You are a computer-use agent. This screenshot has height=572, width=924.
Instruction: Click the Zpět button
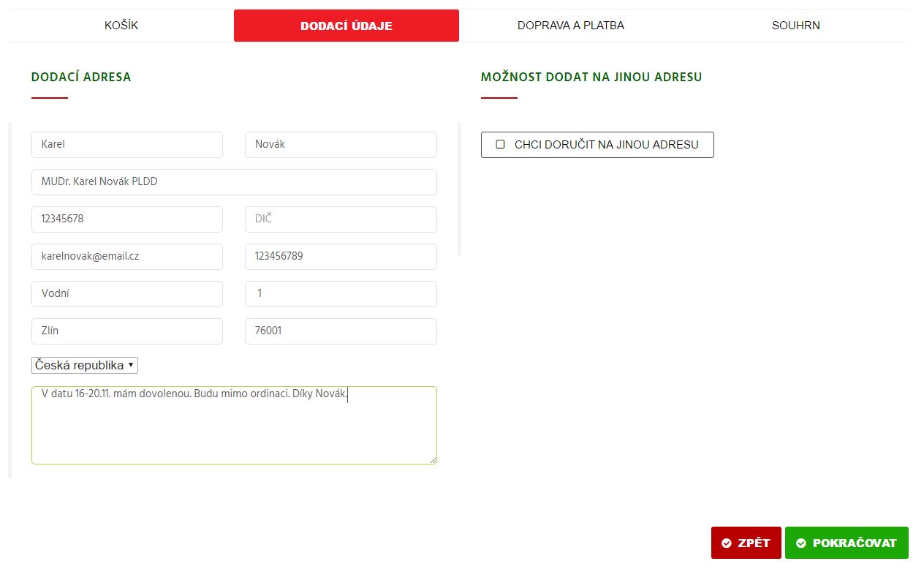pyautogui.click(x=746, y=543)
